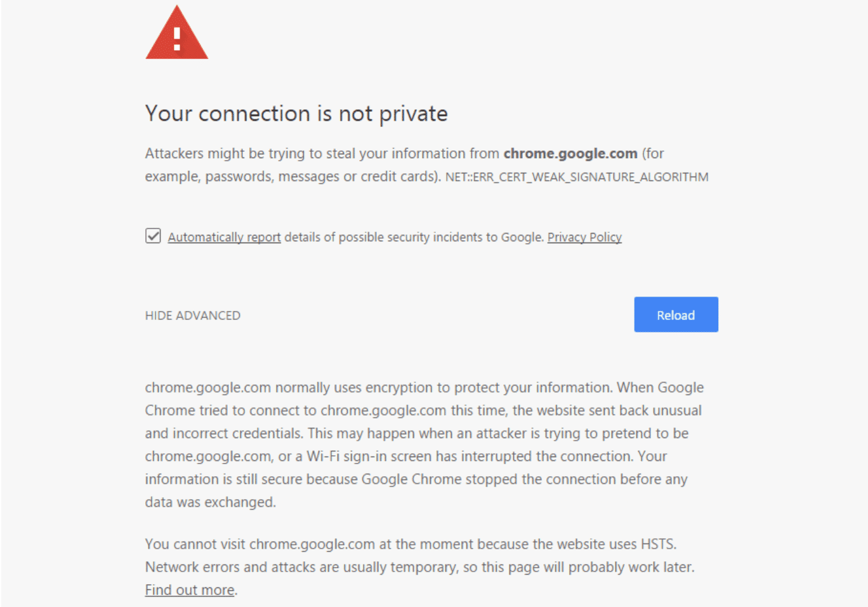The image size is (868, 607).
Task: Disable automatic security incident reporting to Google
Action: [153, 236]
